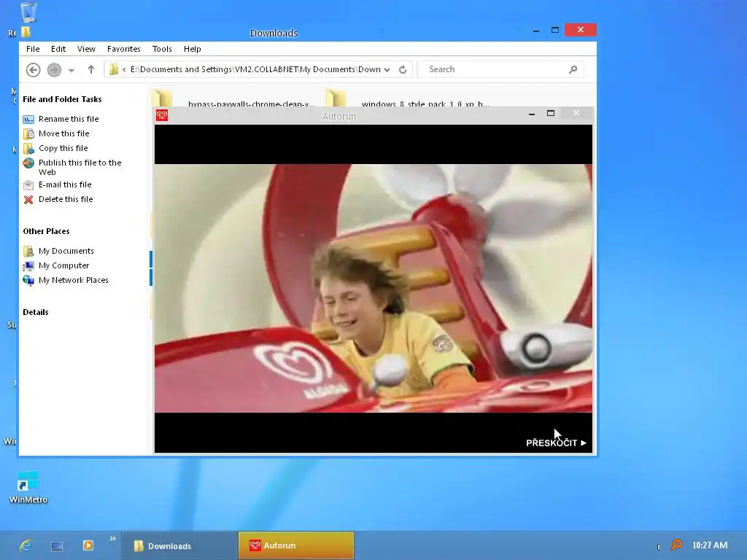Screen dimensions: 747x560
Task: Skip the intro via PŘESKOČIT
Action: (x=556, y=443)
